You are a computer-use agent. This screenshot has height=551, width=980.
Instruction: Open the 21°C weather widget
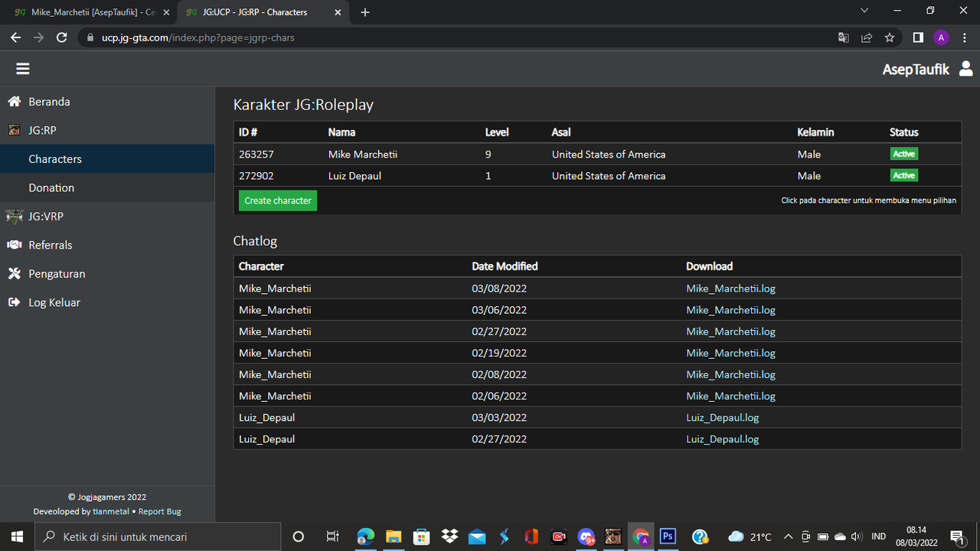pyautogui.click(x=750, y=536)
